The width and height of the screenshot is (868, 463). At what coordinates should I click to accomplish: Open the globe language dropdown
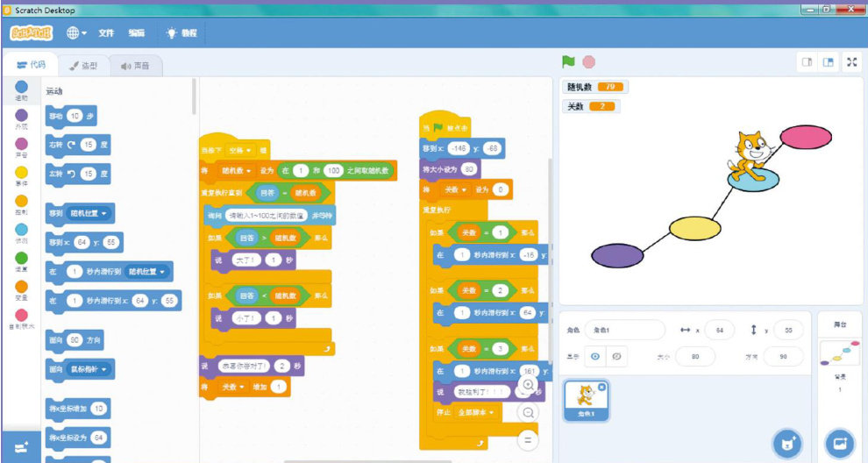tap(76, 32)
